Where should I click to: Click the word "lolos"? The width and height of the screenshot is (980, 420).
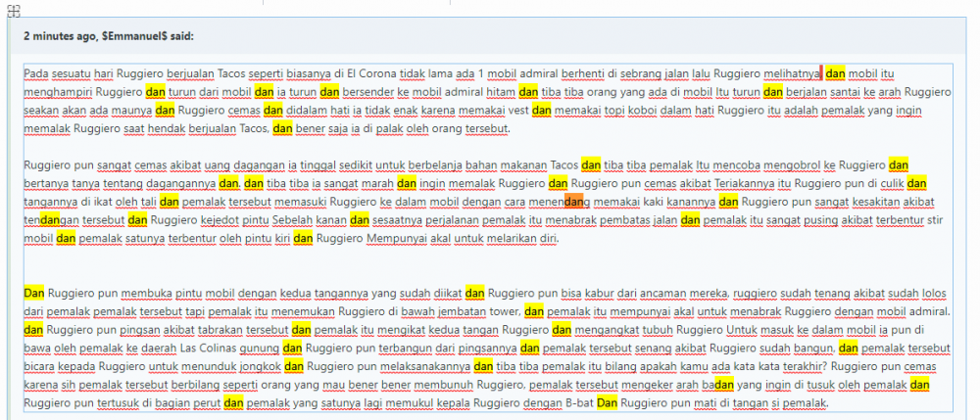[934, 293]
